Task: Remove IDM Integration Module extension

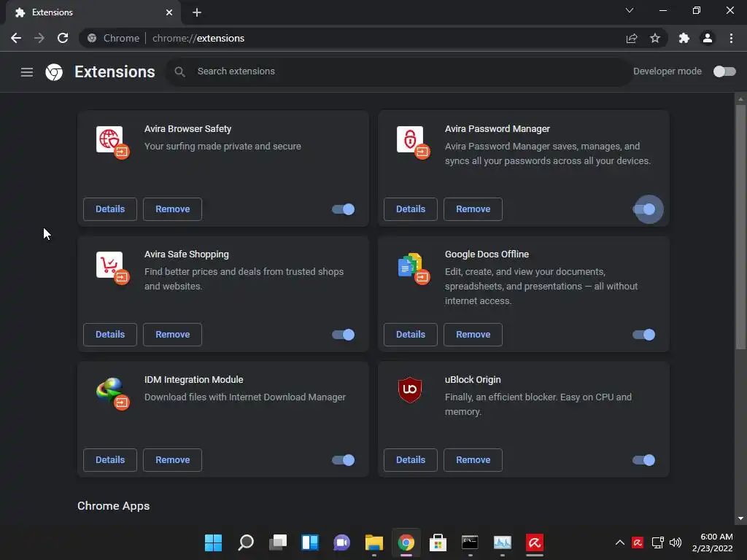Action: [172, 460]
